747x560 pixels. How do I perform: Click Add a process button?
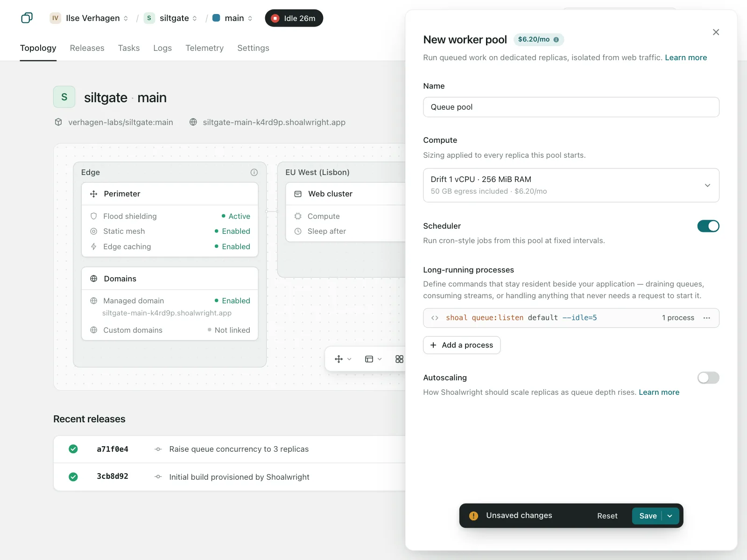click(x=462, y=345)
